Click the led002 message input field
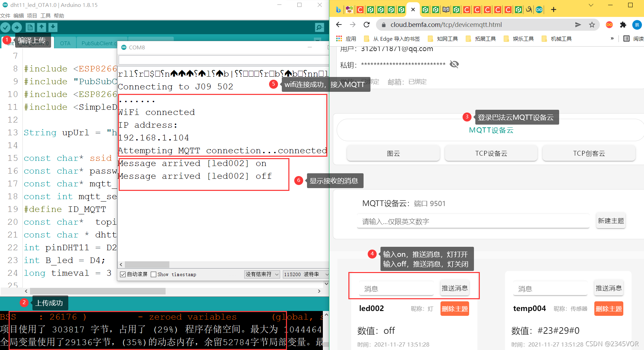The image size is (644, 350). pyautogui.click(x=396, y=289)
